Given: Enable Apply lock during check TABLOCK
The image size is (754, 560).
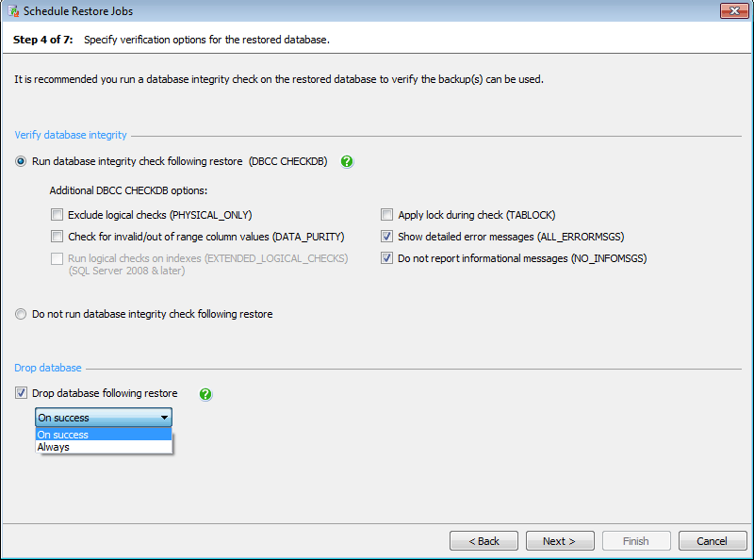Looking at the screenshot, I should [386, 214].
